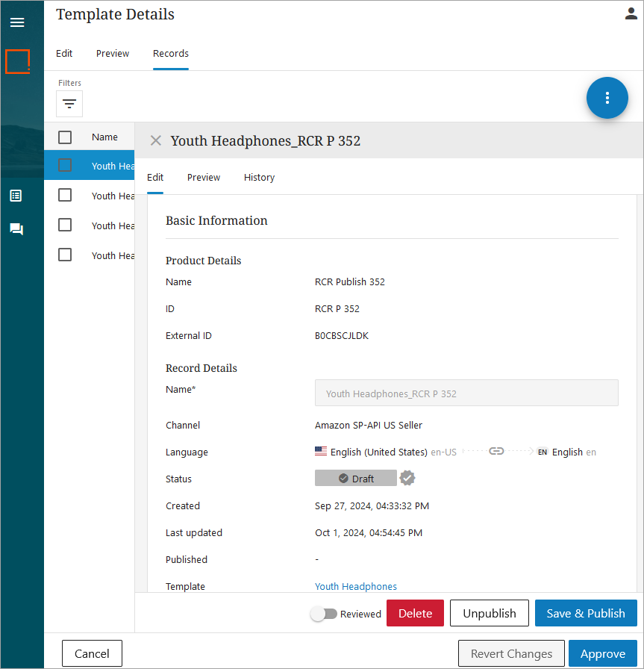Open the user account profile icon
Image resolution: width=644 pixels, height=669 pixels.
click(631, 13)
